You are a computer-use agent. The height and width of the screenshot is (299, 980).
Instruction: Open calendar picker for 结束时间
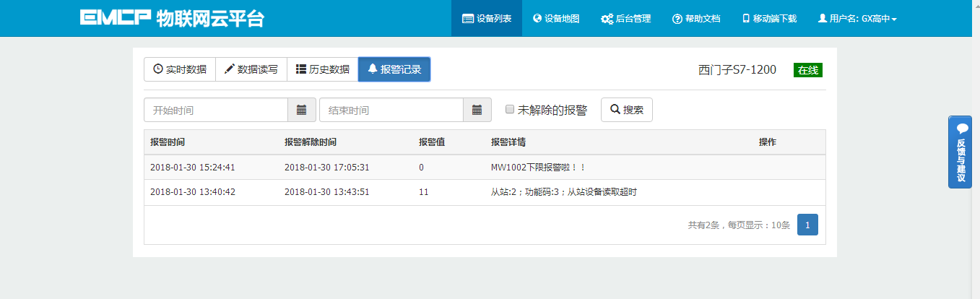coord(477,110)
